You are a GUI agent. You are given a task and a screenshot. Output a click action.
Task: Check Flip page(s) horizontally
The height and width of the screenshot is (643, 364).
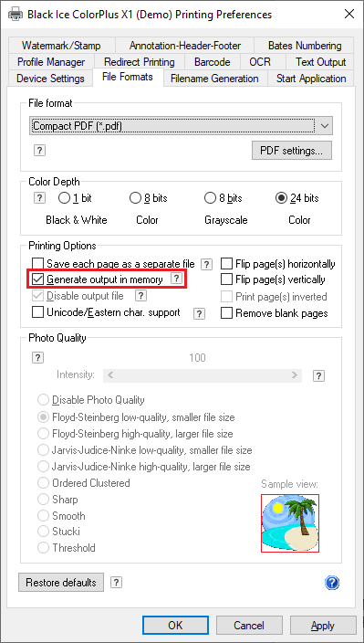[226, 264]
